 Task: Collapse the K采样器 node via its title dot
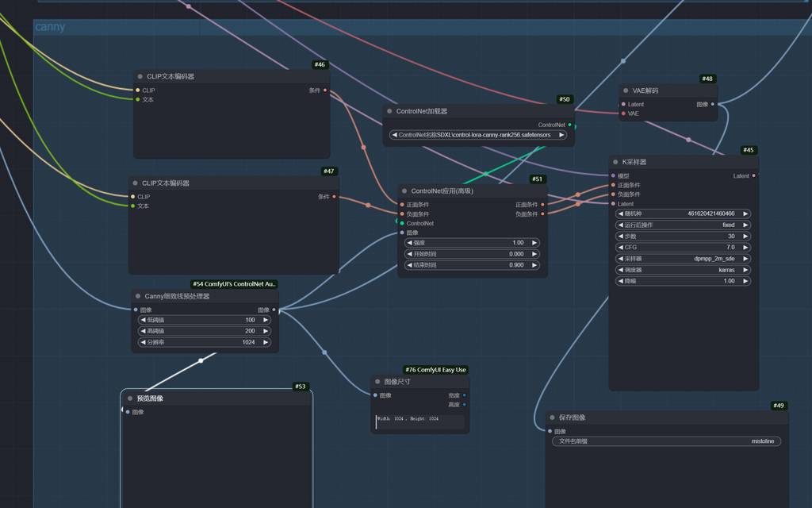(x=615, y=162)
